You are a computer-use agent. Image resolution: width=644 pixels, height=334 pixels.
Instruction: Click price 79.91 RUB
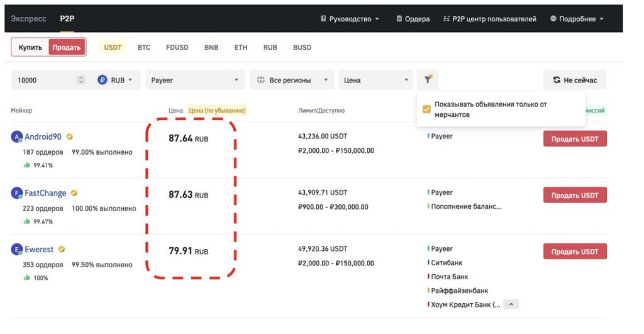pos(189,251)
